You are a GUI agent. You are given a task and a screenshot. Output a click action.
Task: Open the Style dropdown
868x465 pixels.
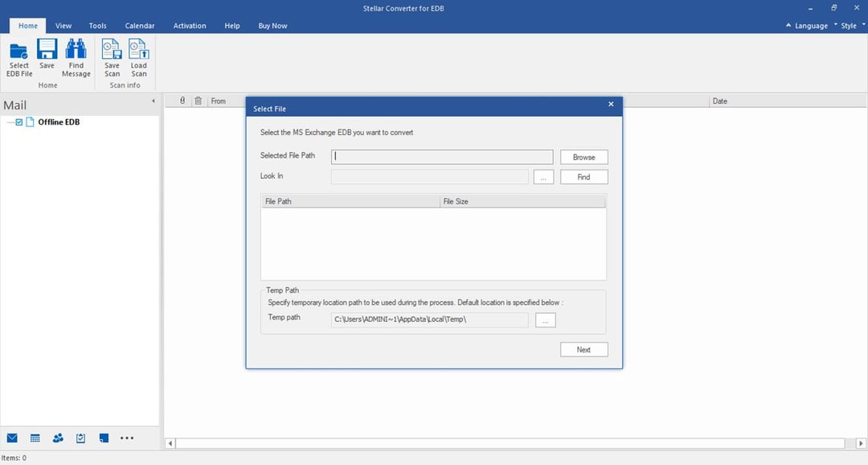(x=848, y=25)
